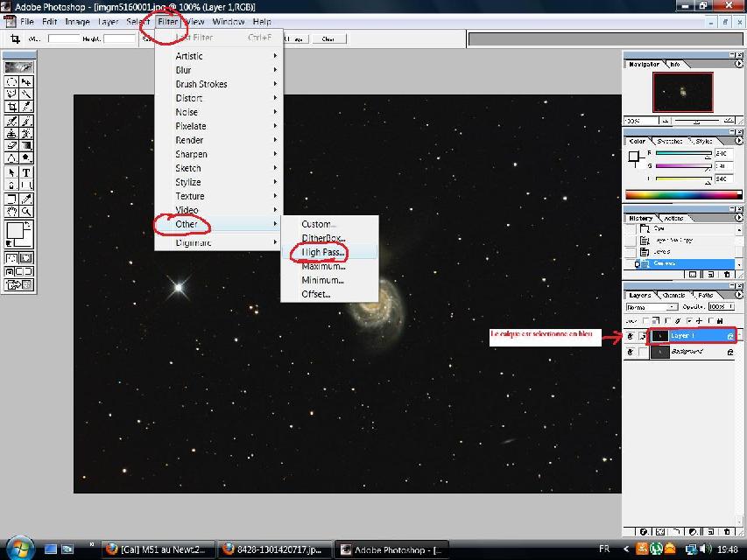
Task: Toggle lock all checkbox
Action: (711, 321)
